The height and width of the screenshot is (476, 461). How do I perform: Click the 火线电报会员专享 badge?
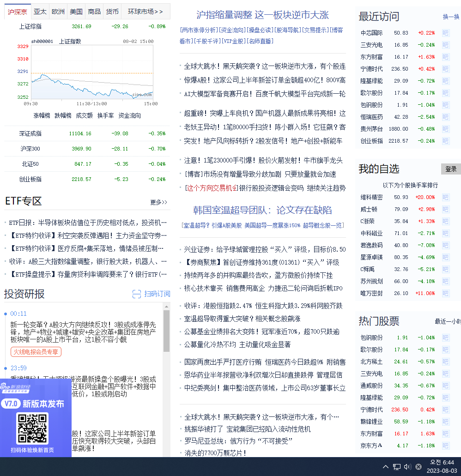coord(36,352)
